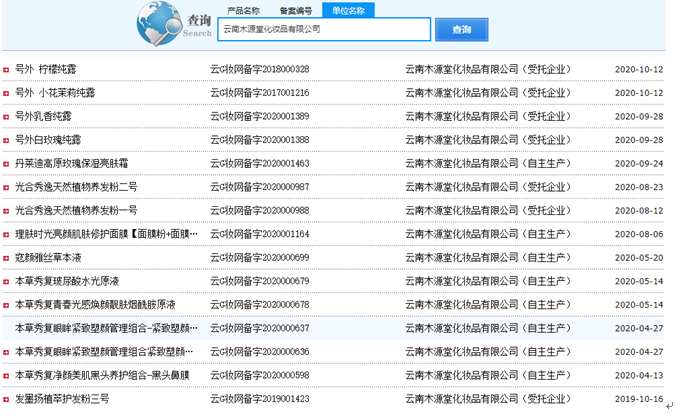Open product 理肤时光亮颜肌肤修护面膜
This screenshot has width=698, height=416.
click(106, 234)
